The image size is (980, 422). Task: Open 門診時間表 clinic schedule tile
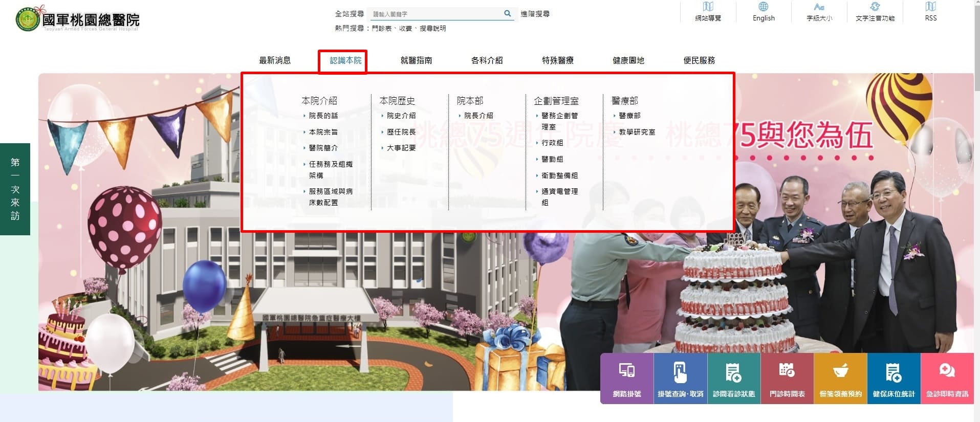[x=787, y=378]
